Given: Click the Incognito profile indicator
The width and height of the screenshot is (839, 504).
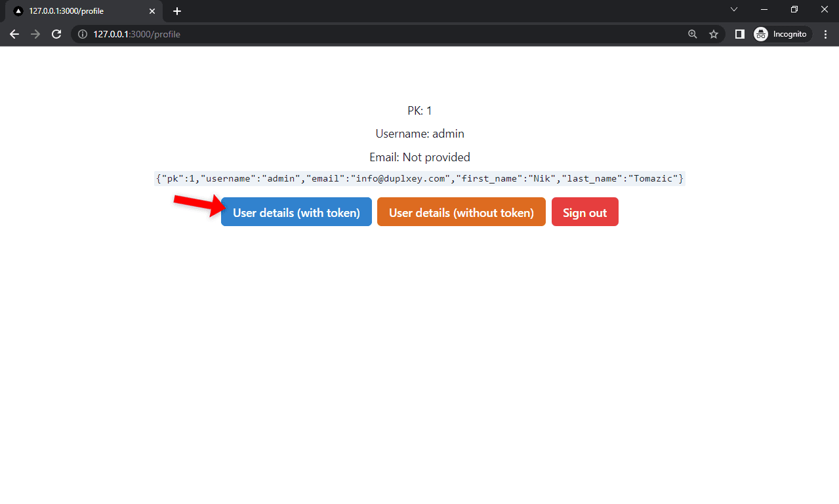Looking at the screenshot, I should (x=782, y=34).
